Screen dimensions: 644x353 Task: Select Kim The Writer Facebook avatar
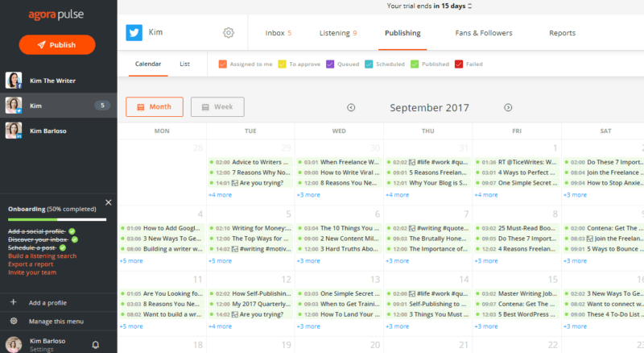[x=13, y=81]
